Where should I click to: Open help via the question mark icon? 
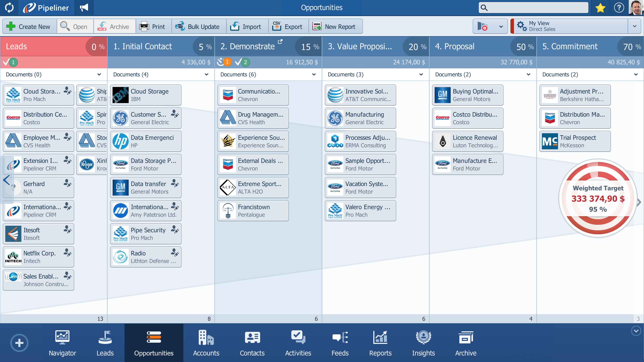(x=619, y=8)
